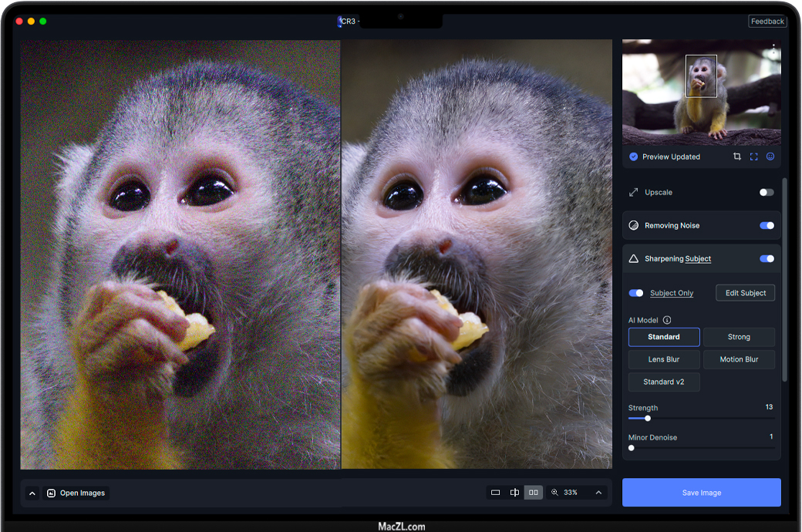Click the face recovery smiley icon
The height and width of the screenshot is (532, 802).
coord(770,157)
